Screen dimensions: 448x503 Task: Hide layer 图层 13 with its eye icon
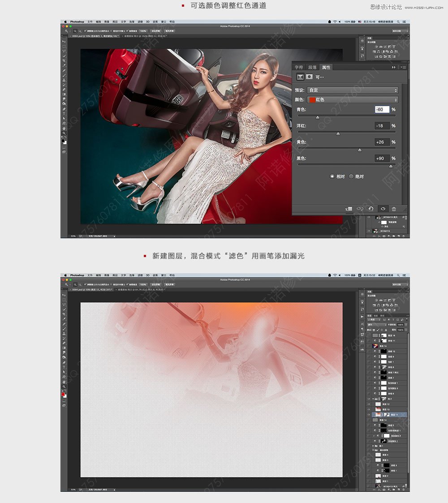coord(369,409)
